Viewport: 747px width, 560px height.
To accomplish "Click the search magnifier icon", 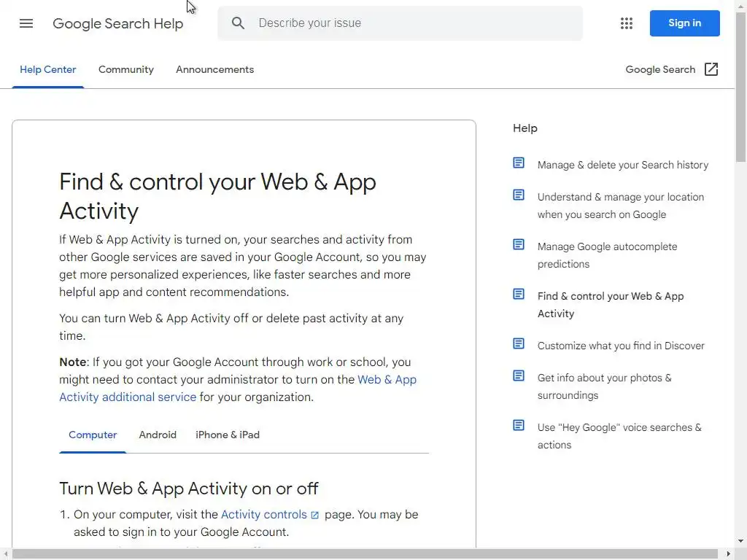I will (238, 23).
